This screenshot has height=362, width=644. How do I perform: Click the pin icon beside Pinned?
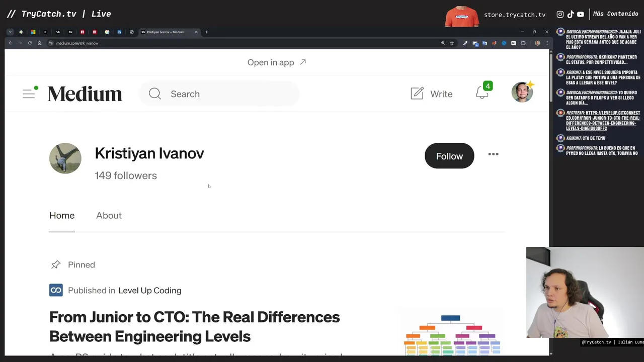(56, 264)
